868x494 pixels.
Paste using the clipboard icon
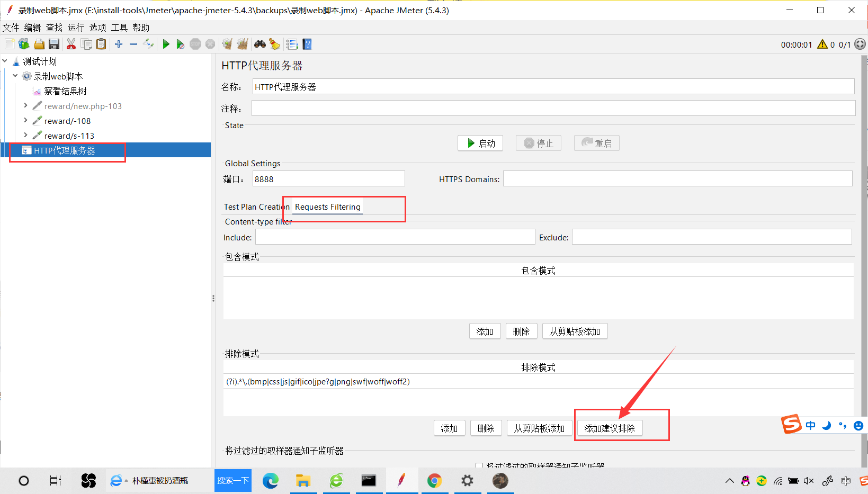101,44
